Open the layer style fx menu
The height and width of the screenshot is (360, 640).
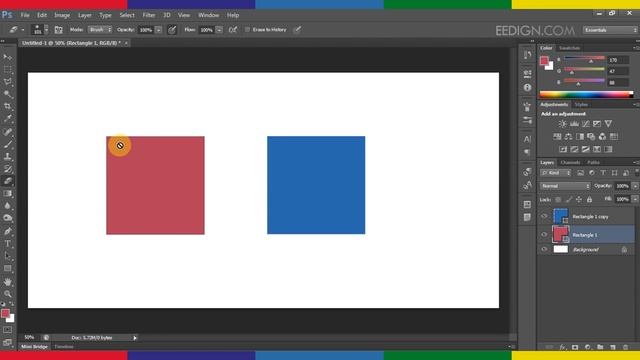click(562, 347)
